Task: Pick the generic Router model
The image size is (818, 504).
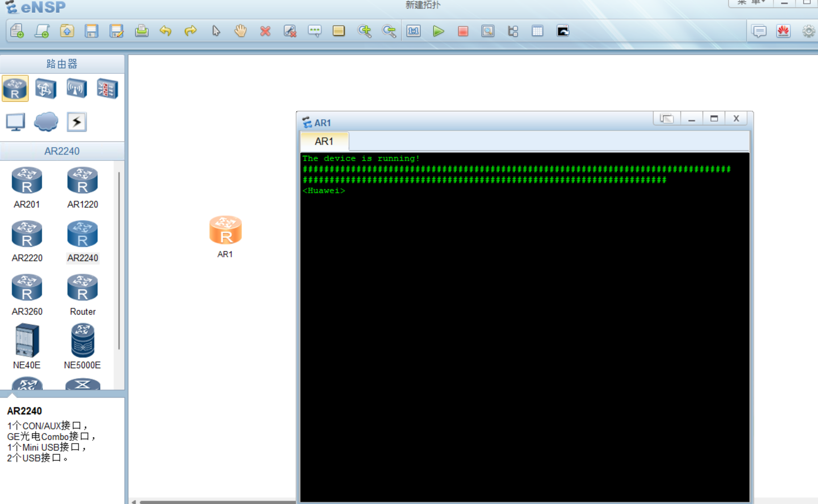Action: [x=83, y=295]
